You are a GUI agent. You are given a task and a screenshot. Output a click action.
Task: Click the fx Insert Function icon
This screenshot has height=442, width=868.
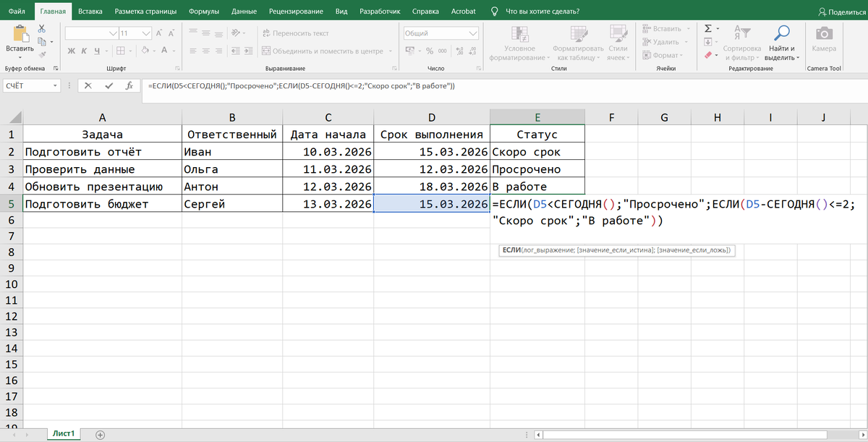click(x=129, y=85)
